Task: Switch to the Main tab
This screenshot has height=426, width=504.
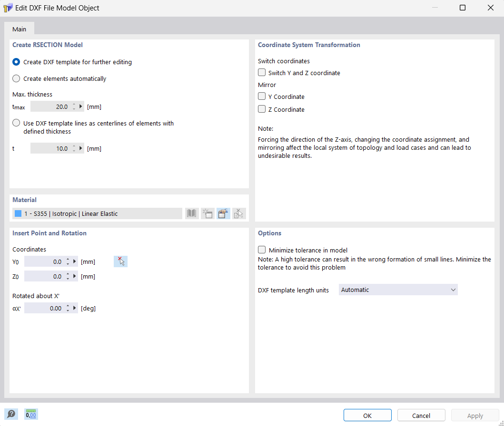Action: point(19,29)
